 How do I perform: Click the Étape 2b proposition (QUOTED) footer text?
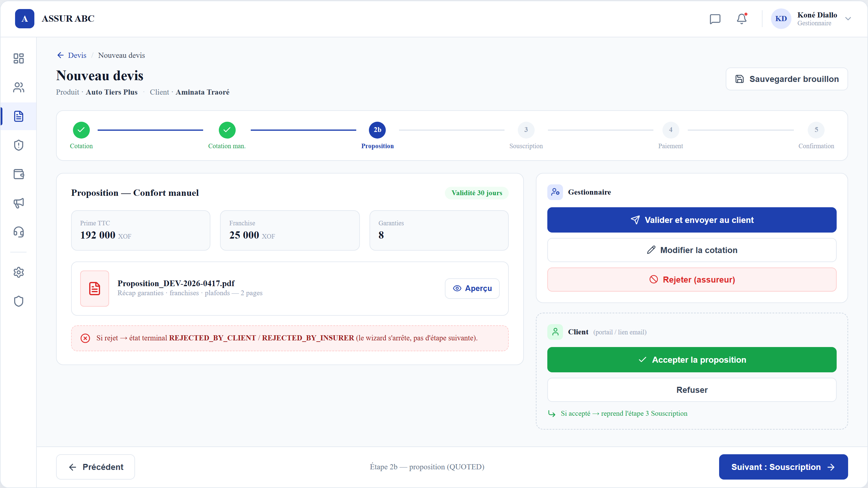427,467
